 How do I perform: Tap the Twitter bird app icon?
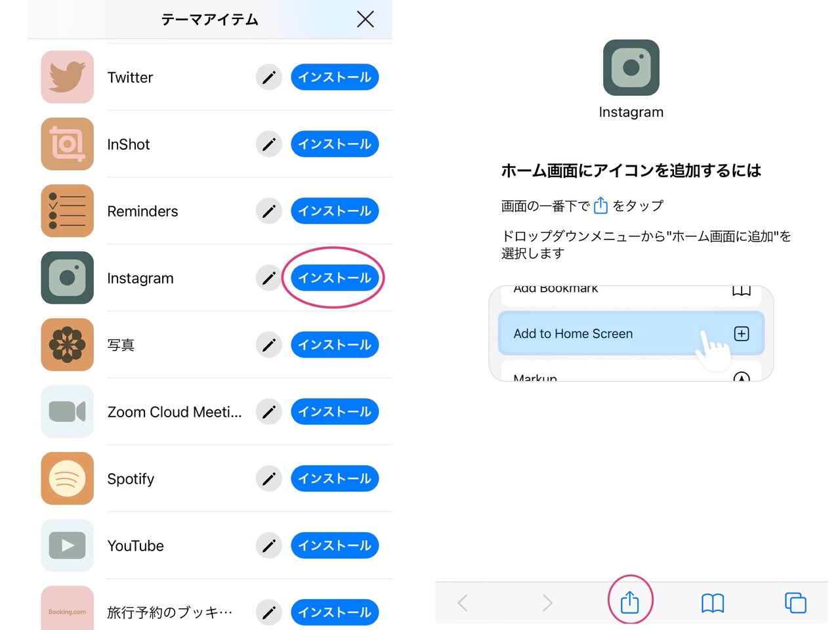click(x=67, y=77)
